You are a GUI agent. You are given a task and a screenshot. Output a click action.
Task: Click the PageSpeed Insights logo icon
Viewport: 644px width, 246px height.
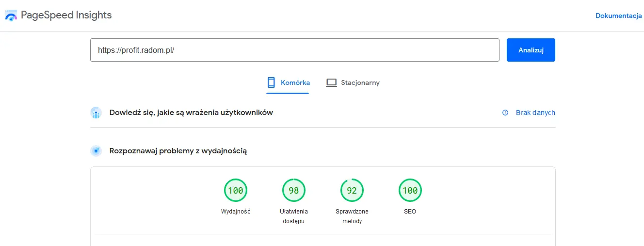[x=11, y=16]
